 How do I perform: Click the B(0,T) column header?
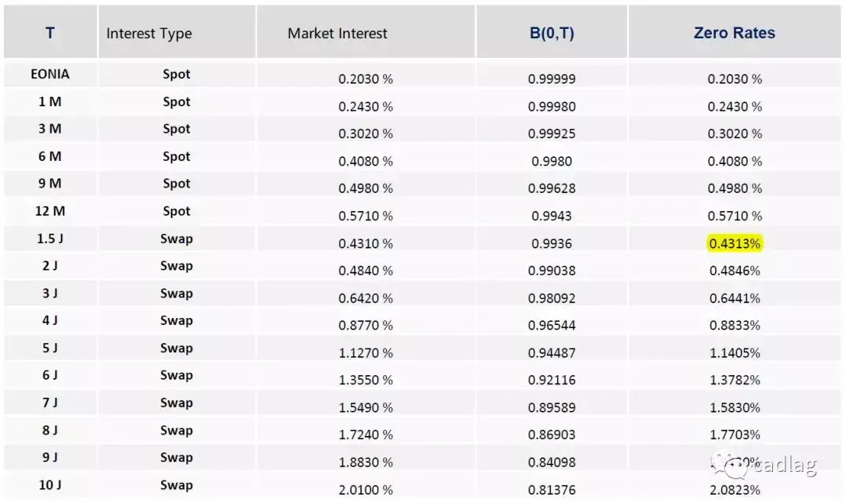pos(552,33)
